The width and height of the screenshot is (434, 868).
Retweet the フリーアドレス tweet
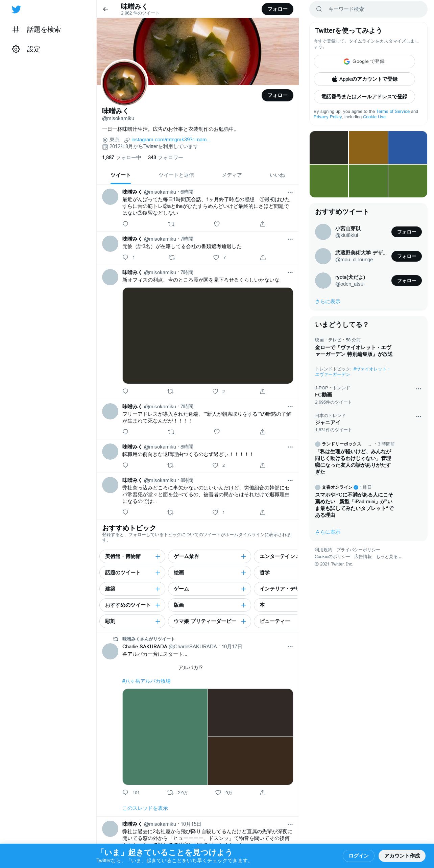[x=171, y=432]
